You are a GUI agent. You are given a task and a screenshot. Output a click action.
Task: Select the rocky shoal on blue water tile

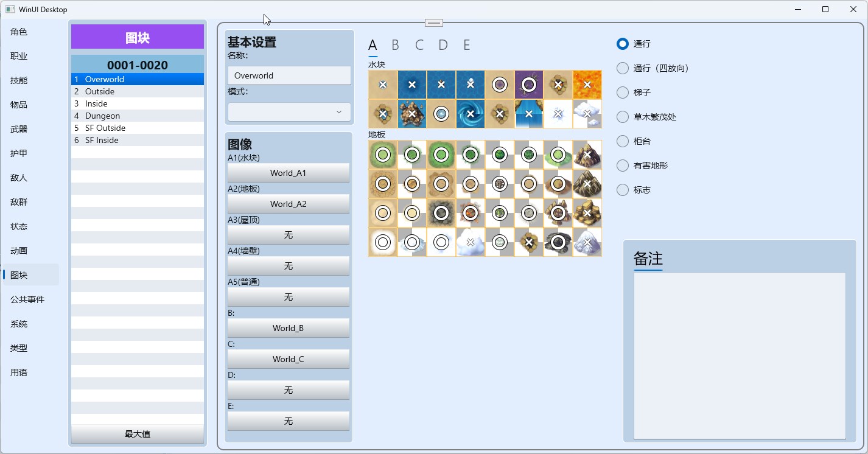[412, 114]
